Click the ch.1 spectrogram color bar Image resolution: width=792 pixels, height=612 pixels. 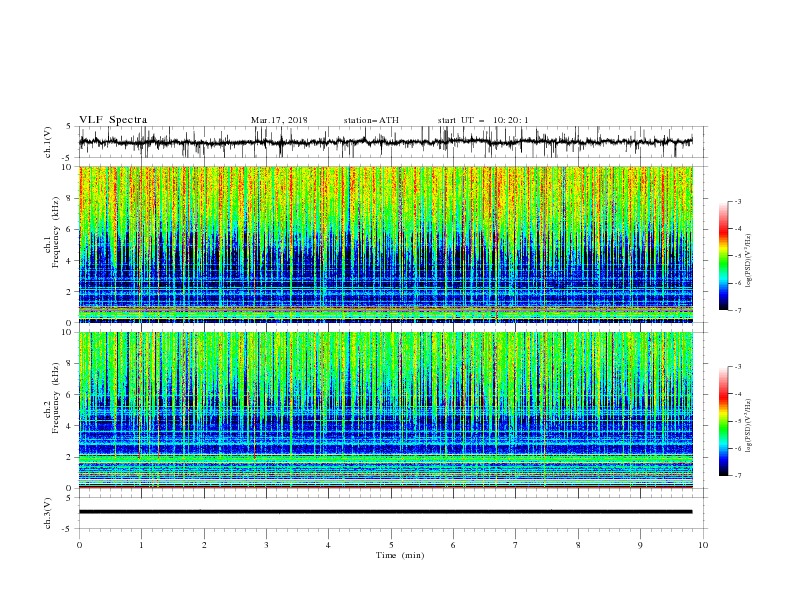click(x=724, y=256)
